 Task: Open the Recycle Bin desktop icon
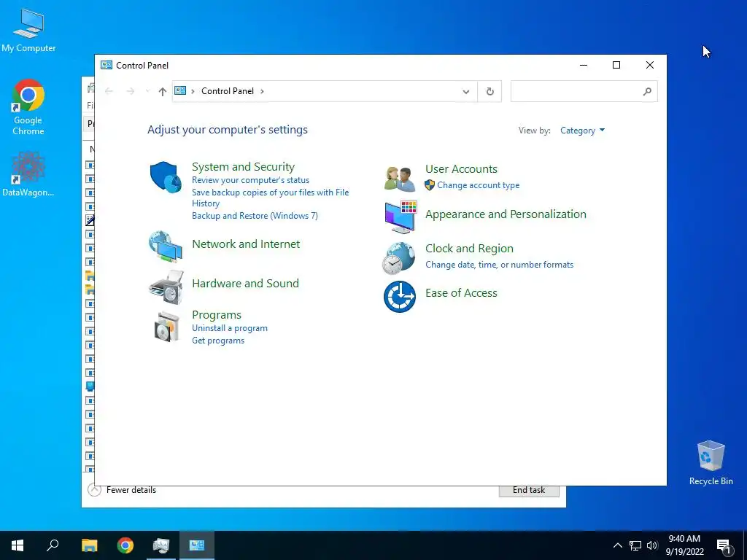click(711, 463)
